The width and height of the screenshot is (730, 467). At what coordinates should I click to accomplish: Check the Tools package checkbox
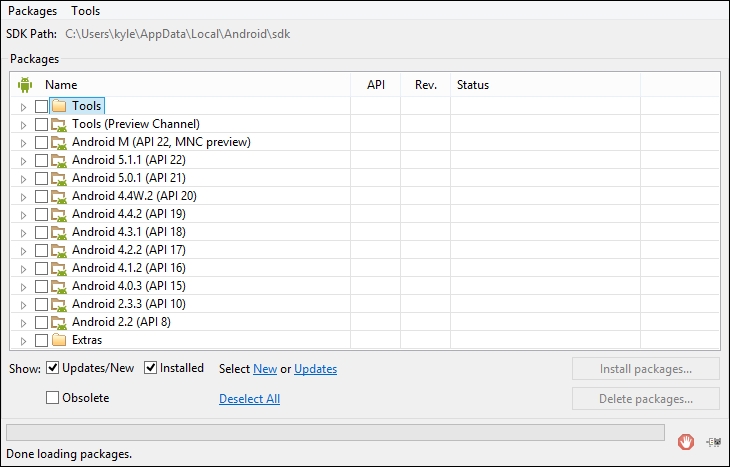[x=41, y=106]
